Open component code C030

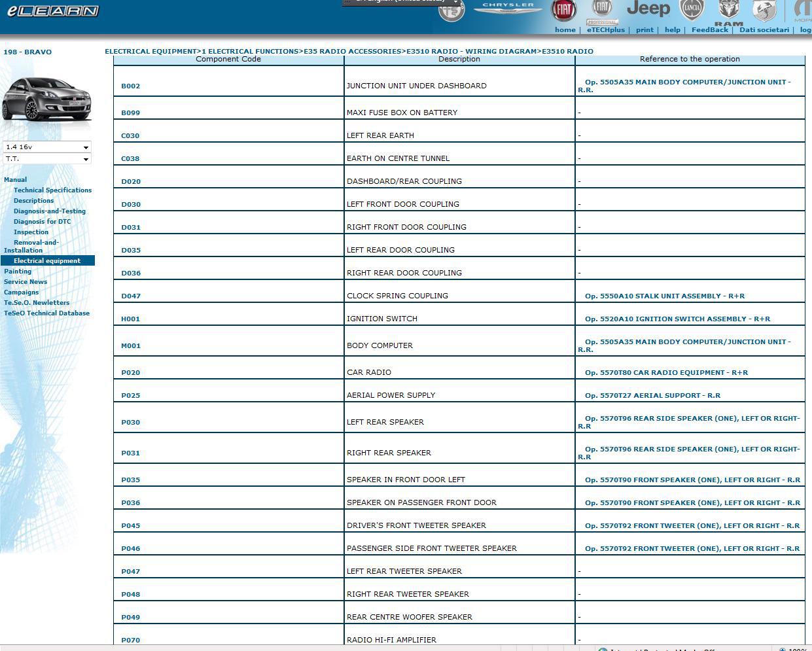tap(130, 136)
